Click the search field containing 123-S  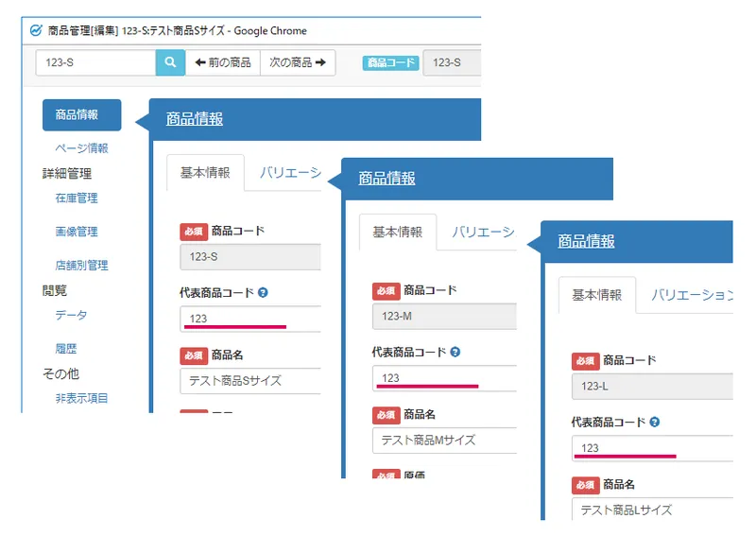click(96, 62)
